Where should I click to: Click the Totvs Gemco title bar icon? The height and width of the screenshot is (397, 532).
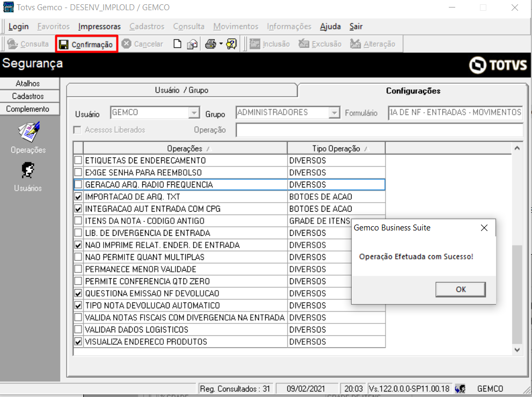8,7
